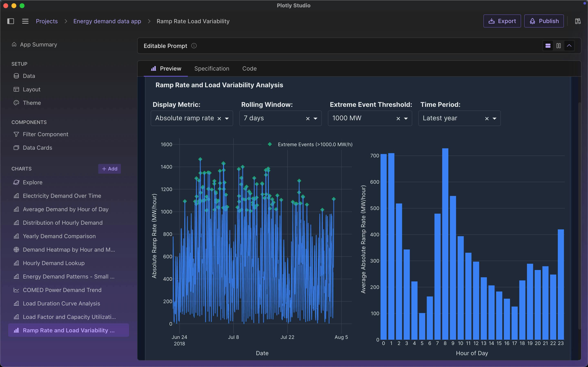Open the documentation/library icon near Publish
Image resolution: width=588 pixels, height=367 pixels.
(578, 21)
